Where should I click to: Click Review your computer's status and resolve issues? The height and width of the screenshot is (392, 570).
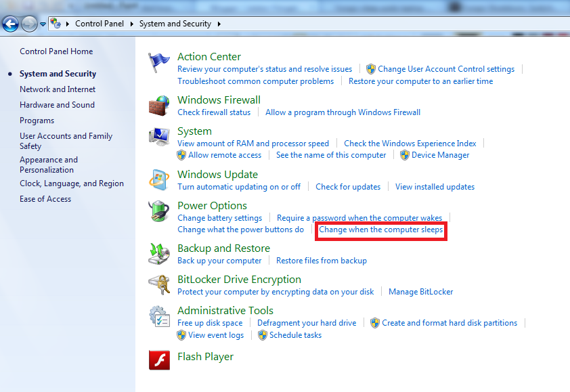pyautogui.click(x=265, y=69)
